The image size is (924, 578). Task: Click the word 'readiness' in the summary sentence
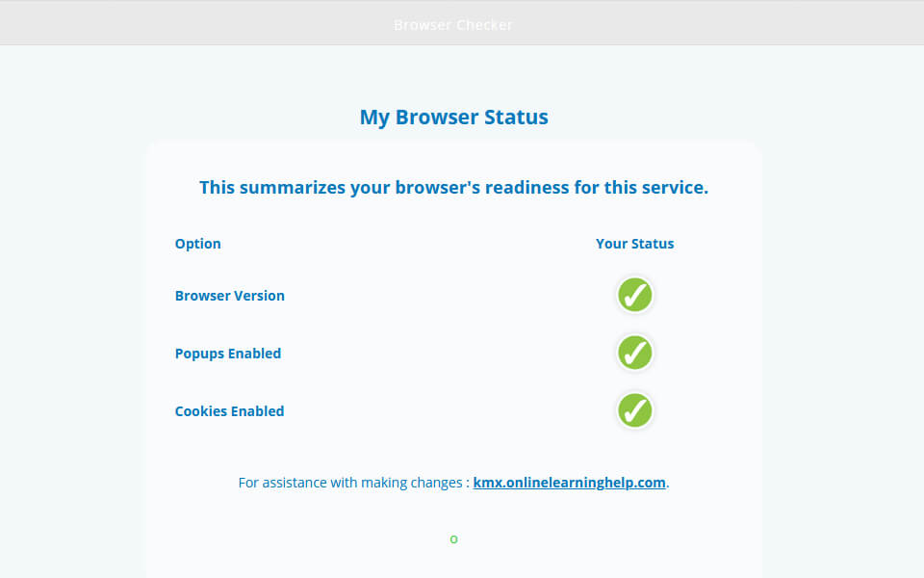[526, 188]
